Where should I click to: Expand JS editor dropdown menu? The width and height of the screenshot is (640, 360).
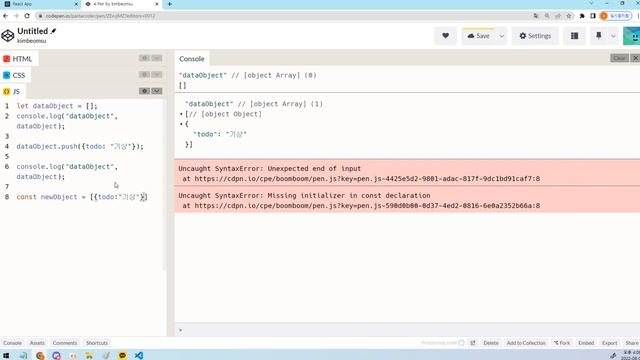(x=157, y=91)
